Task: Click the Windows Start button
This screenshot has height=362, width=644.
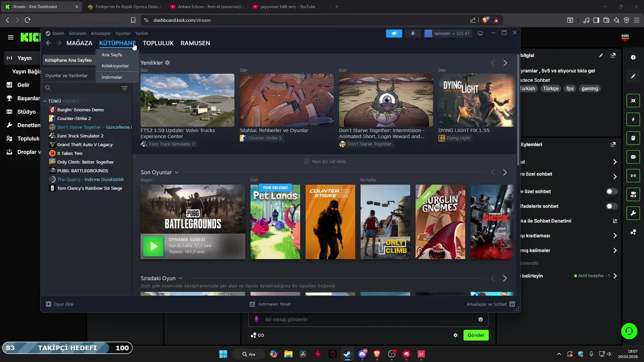Action: [223, 354]
